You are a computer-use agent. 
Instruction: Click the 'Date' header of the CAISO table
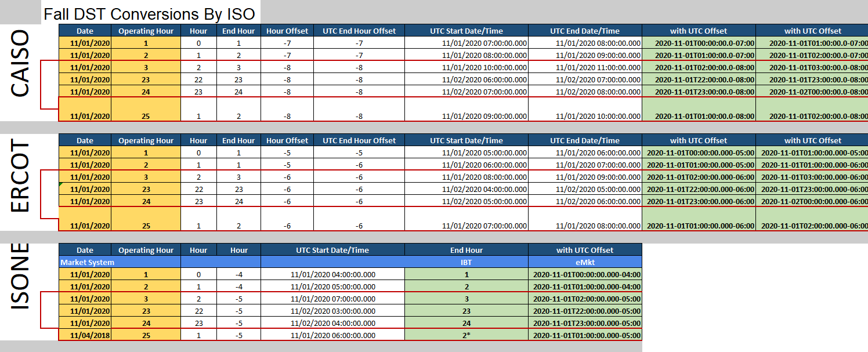[85, 31]
